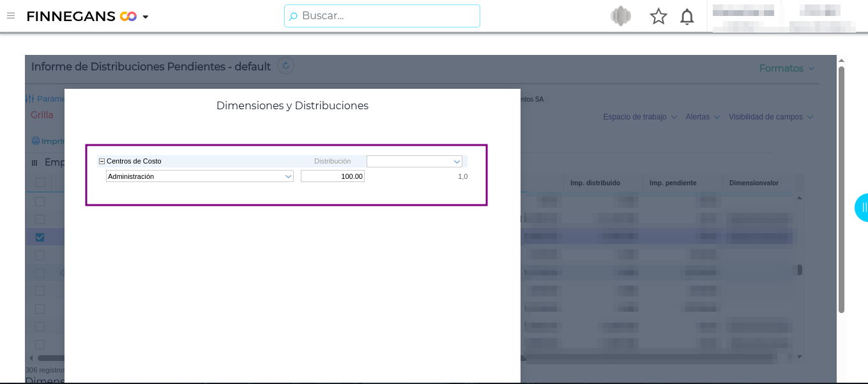Click the grid's scroll-up arrow
This screenshot has width=868, height=384.
point(800,199)
